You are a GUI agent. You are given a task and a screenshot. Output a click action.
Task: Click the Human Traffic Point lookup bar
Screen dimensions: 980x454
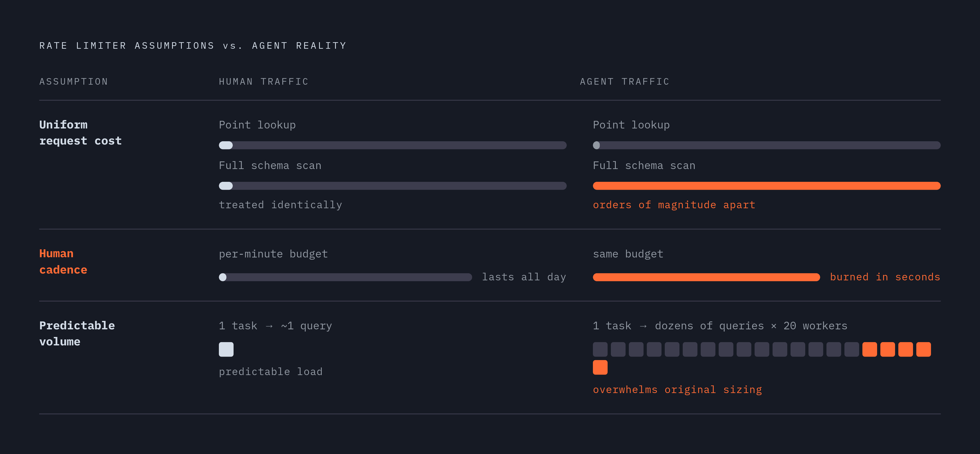(x=393, y=145)
